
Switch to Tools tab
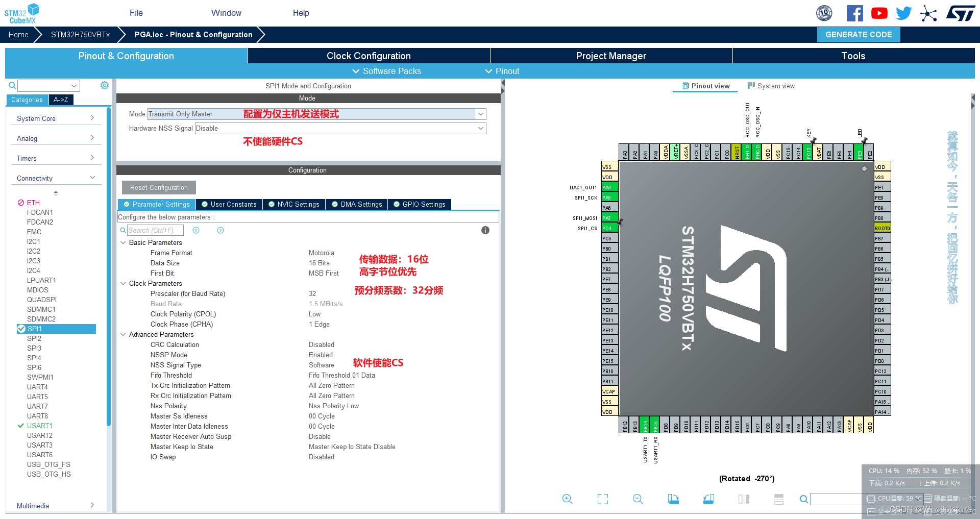pyautogui.click(x=853, y=56)
